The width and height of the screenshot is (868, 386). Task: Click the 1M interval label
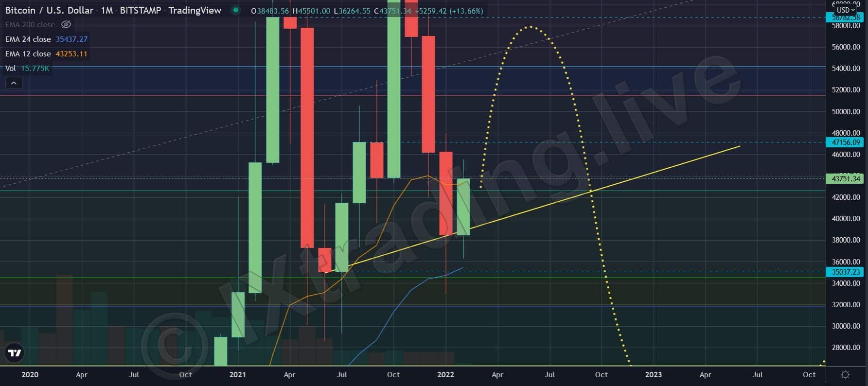(107, 10)
